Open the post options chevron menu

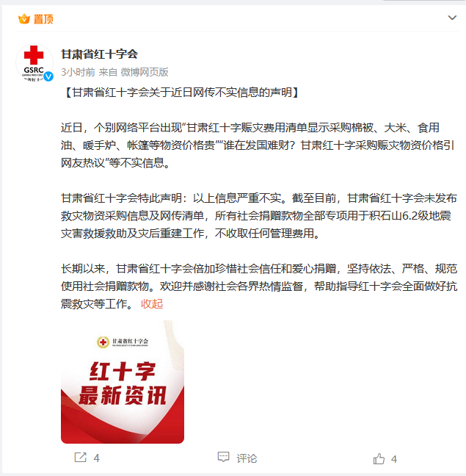[452, 18]
